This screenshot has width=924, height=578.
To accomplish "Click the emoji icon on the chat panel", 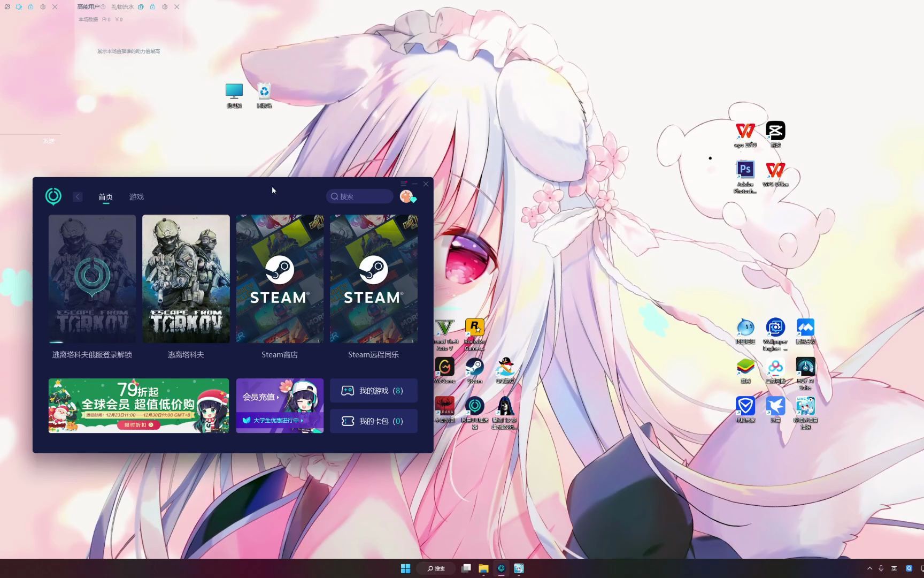I will (x=7, y=7).
